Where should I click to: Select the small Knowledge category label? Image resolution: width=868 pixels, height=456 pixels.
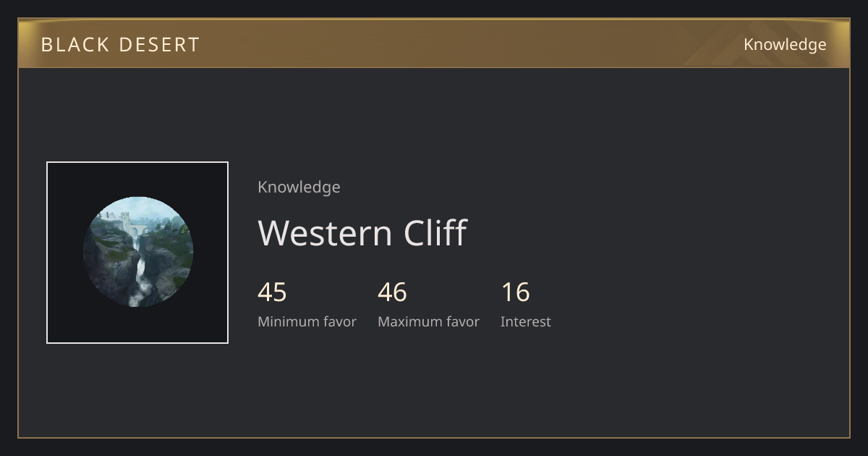[299, 187]
